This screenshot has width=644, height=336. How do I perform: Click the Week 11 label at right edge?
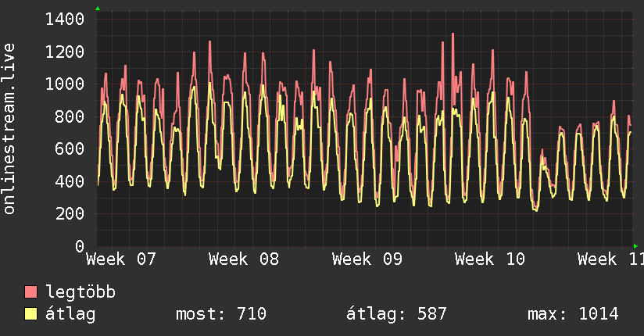[610, 259]
